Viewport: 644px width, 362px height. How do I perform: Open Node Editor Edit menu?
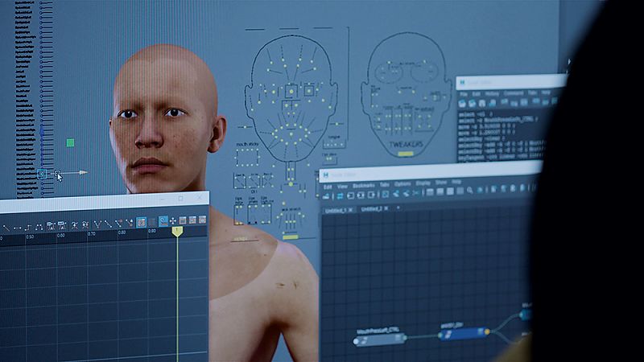tap(328, 187)
